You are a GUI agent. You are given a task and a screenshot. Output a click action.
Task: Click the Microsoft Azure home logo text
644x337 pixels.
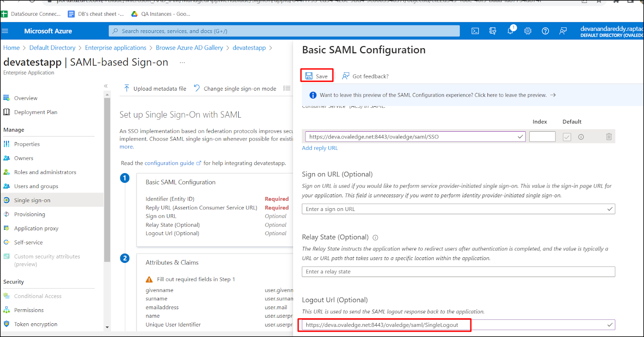pos(48,31)
